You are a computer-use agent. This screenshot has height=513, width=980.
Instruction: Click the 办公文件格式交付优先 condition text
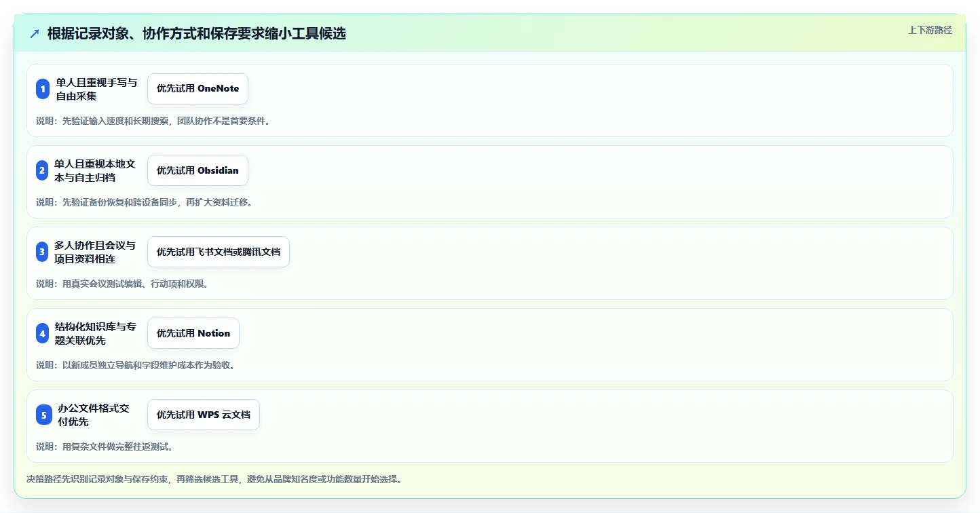94,415
